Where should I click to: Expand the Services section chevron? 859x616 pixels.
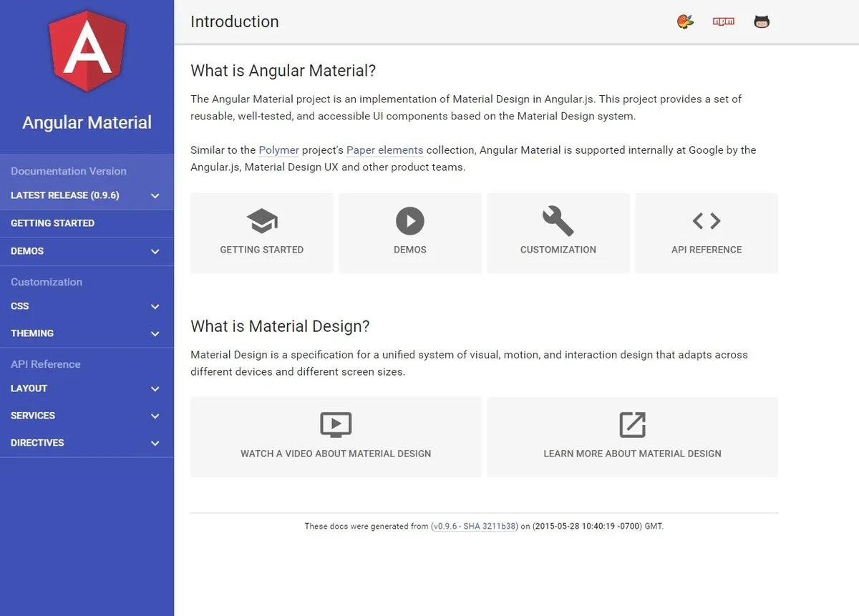pyautogui.click(x=155, y=416)
